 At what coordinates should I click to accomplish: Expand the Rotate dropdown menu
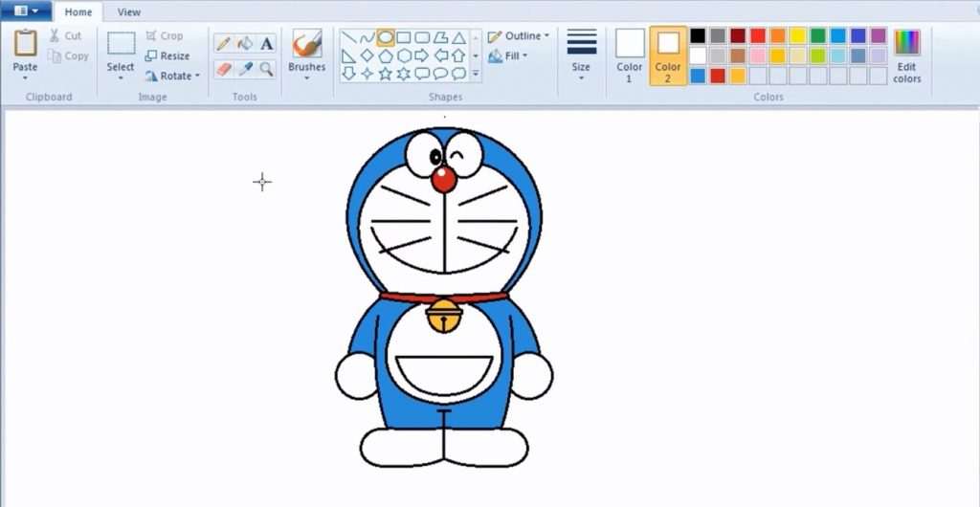[x=173, y=76]
